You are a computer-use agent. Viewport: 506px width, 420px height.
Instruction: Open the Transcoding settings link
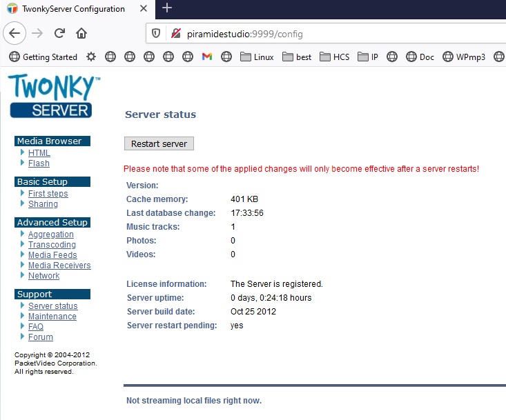click(52, 244)
